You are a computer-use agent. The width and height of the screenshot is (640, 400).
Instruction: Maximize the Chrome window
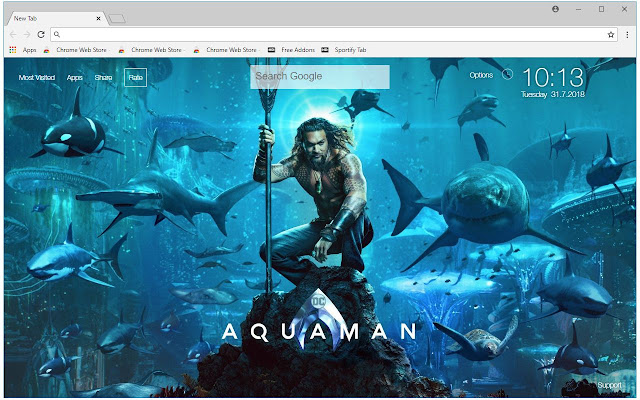pyautogui.click(x=601, y=9)
